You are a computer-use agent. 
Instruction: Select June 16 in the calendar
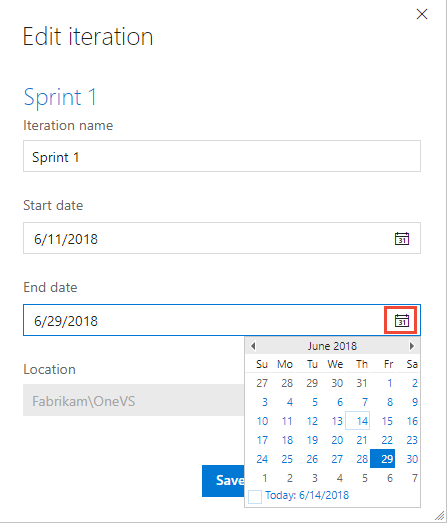pos(412,421)
